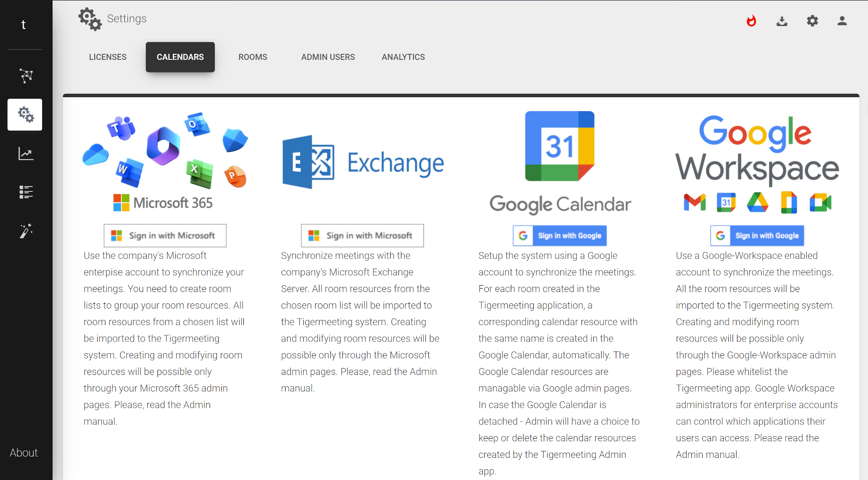Click the download icon in header
Viewport: 868px width, 480px height.
782,21
